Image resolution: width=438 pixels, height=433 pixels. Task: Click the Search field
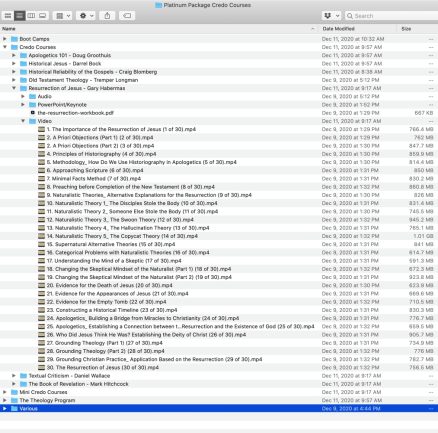391,16
